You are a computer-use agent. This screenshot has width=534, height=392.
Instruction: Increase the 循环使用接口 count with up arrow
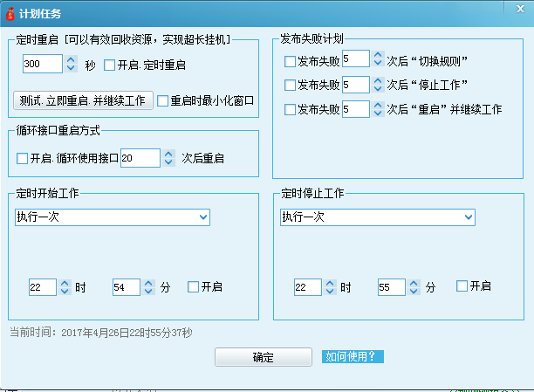pyautogui.click(x=168, y=154)
